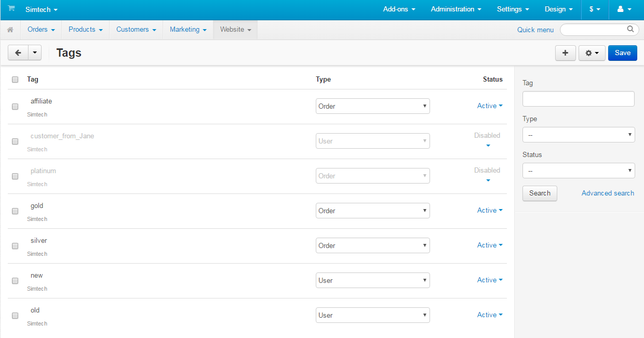Open Advanced search link

pyautogui.click(x=608, y=193)
